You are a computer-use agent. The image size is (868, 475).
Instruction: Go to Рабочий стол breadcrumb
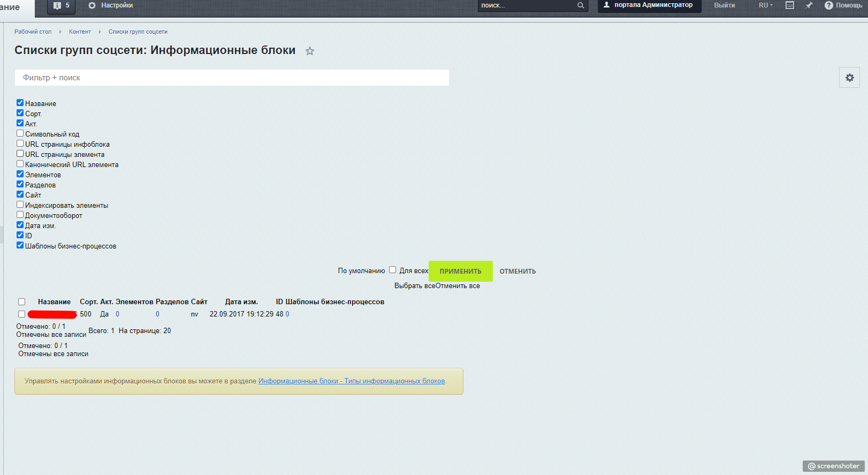pyautogui.click(x=33, y=32)
